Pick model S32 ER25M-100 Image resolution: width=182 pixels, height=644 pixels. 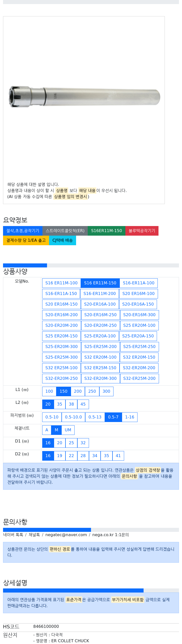pos(61,368)
